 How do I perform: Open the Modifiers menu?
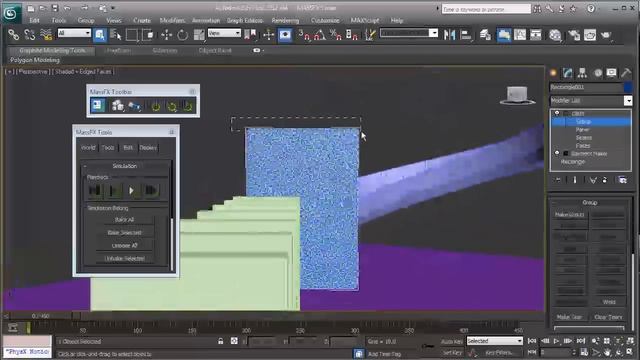coord(172,20)
